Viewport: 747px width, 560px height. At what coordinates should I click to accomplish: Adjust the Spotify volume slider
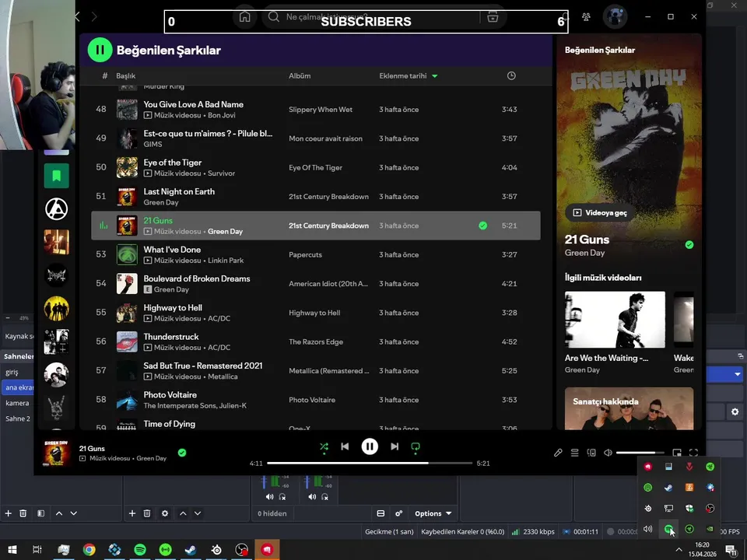(640, 453)
